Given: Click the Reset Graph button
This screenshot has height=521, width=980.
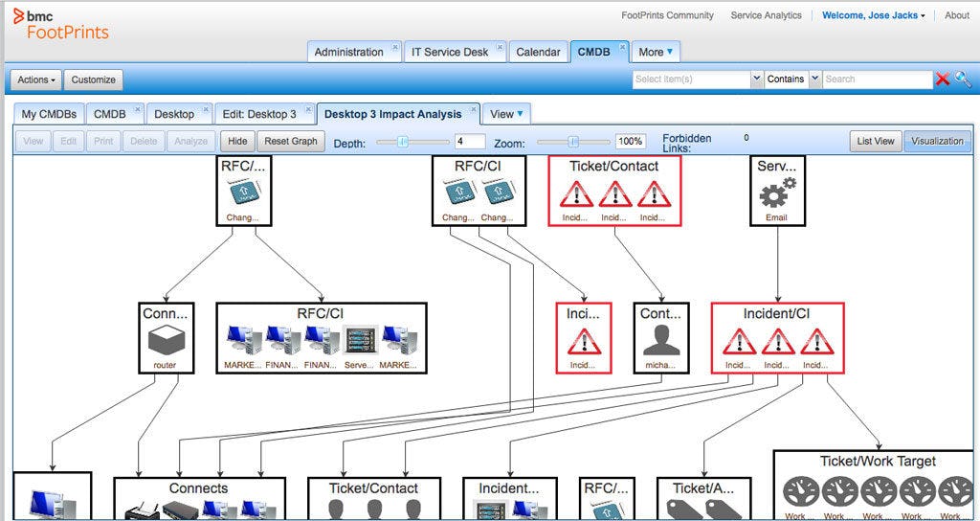Looking at the screenshot, I should (x=291, y=141).
